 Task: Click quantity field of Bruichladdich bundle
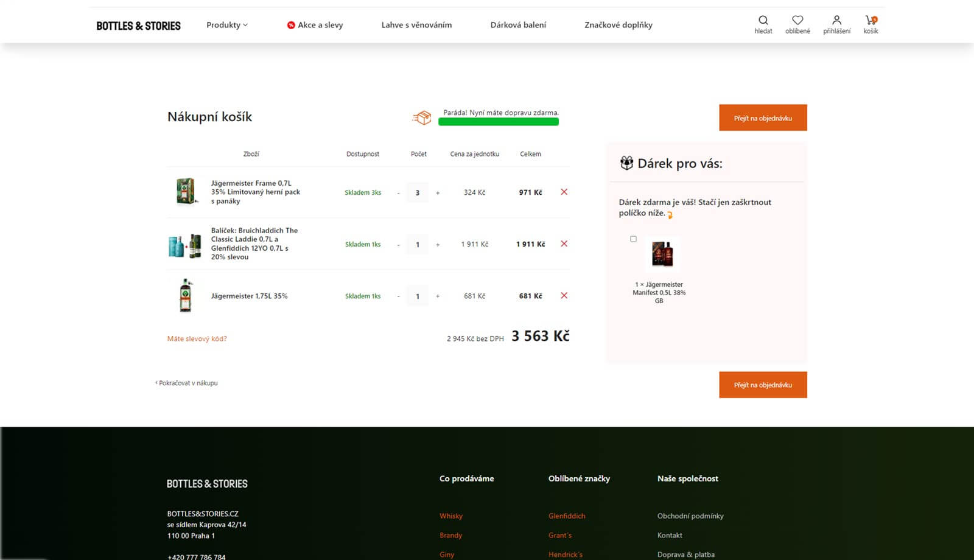418,245
